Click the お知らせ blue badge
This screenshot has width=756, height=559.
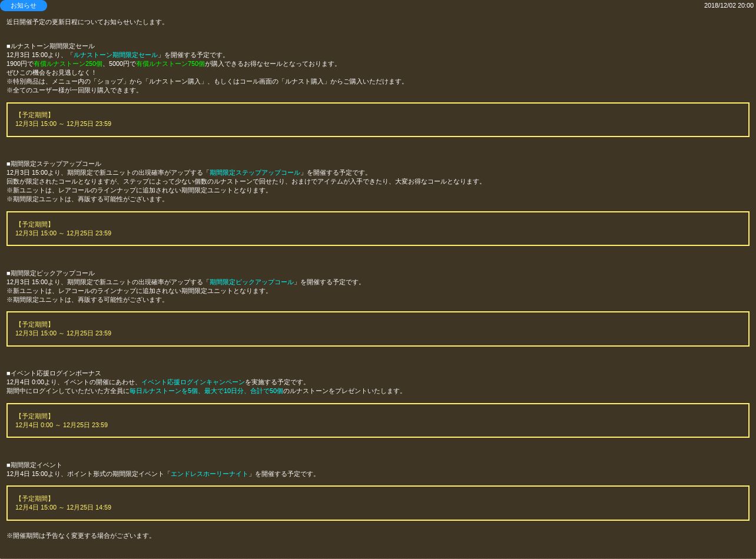pyautogui.click(x=23, y=5)
